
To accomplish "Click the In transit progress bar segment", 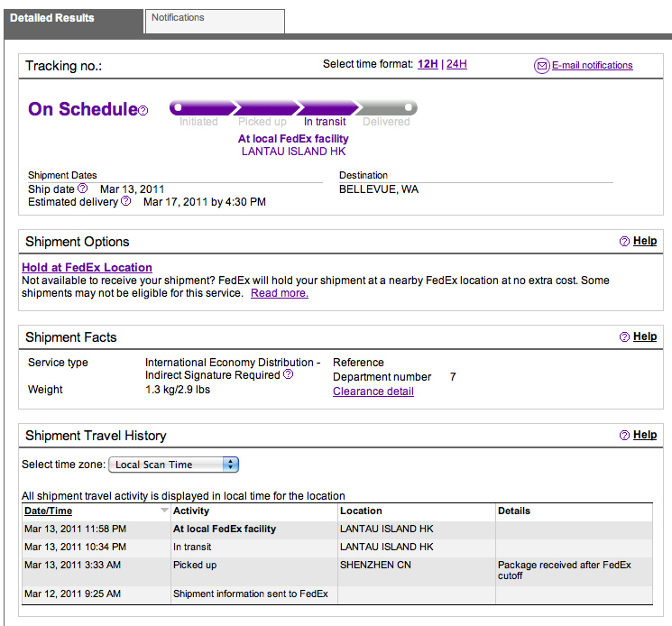I will click(327, 107).
